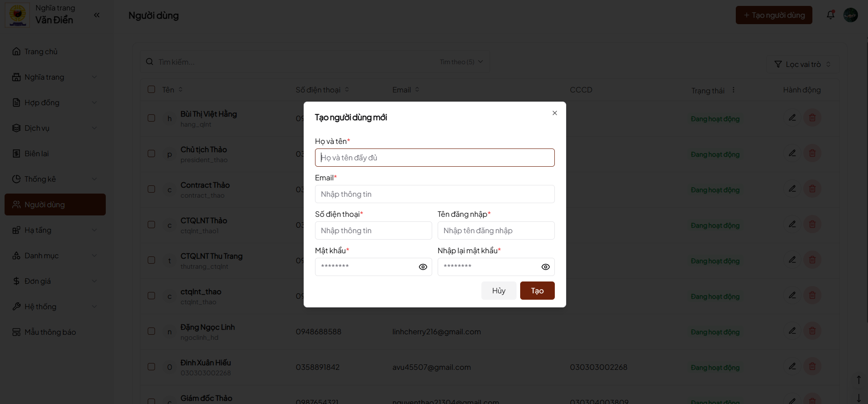The image size is (868, 404).
Task: Show password in Mật khẩu field
Action: point(423,267)
